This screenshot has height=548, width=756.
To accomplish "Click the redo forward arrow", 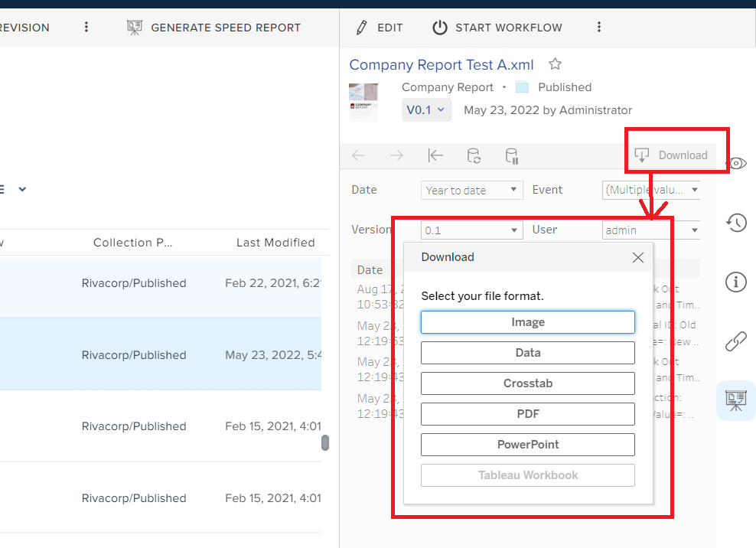I will [396, 155].
